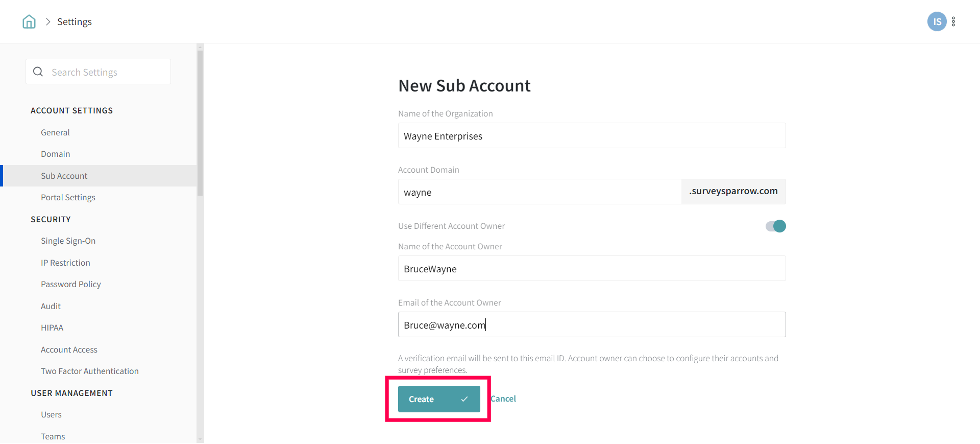Viewport: 980px width, 444px height.
Task: Click the Email of the Account Owner field
Action: tap(592, 325)
